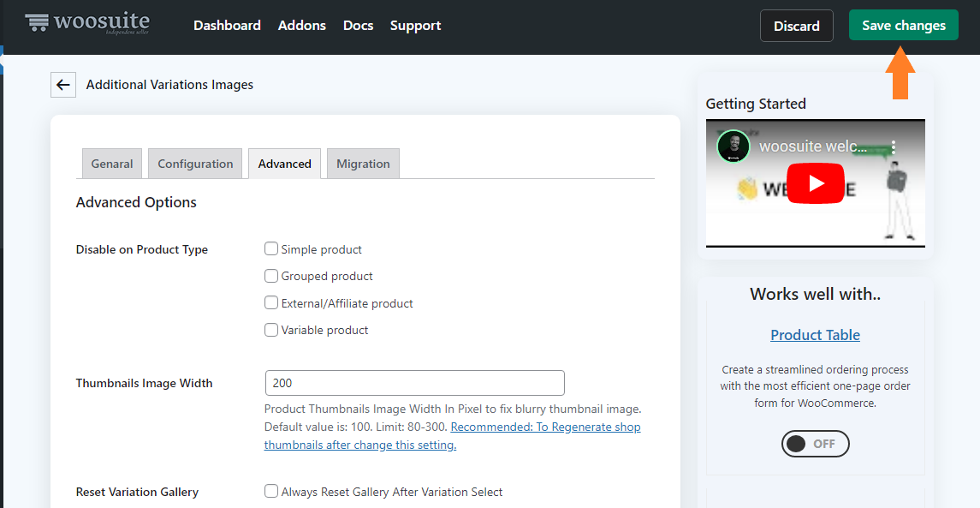Enable the Grouped product checkbox

(x=271, y=276)
